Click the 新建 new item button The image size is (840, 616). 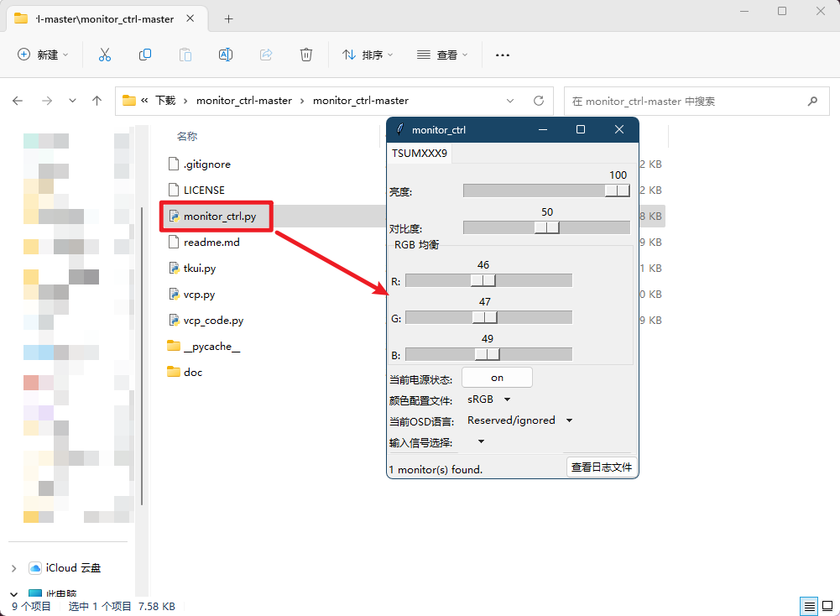43,55
